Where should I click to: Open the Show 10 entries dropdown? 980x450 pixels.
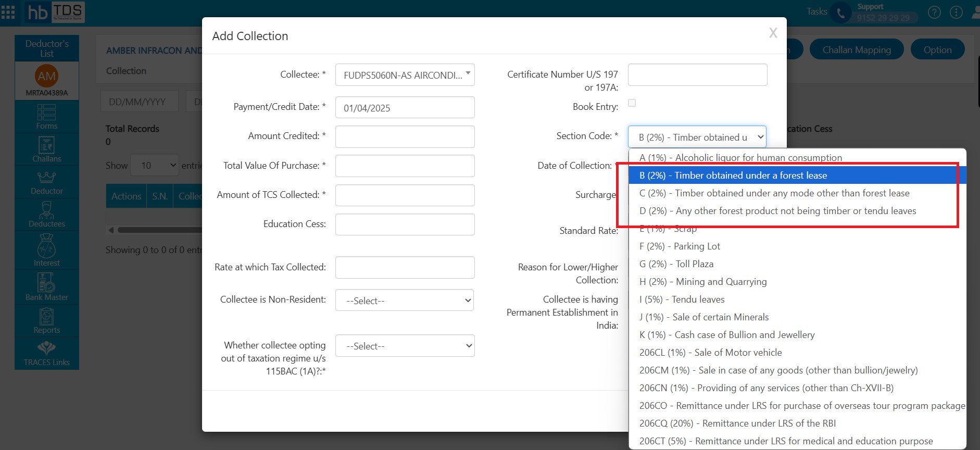pos(155,165)
